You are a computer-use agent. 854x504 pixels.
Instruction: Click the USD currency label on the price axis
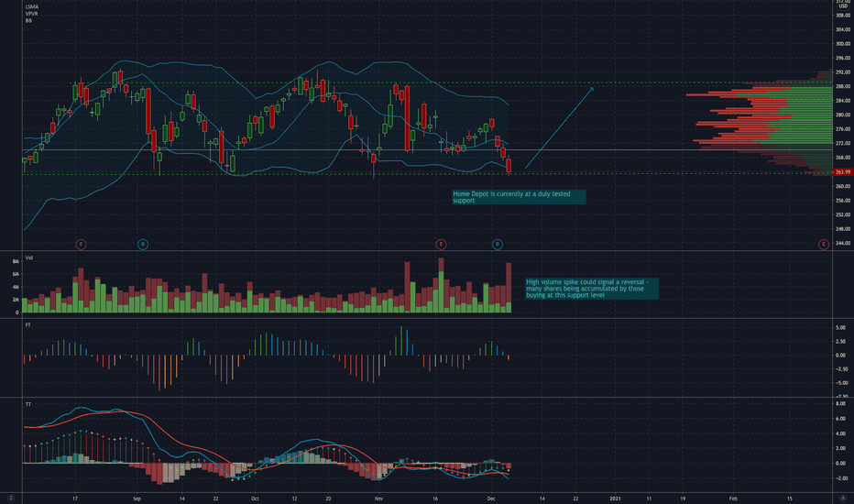843,6
